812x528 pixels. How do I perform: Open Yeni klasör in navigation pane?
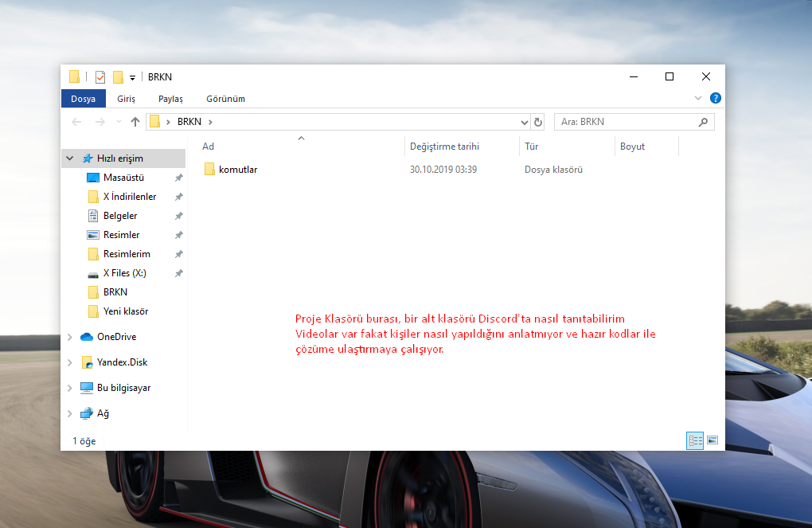click(x=125, y=311)
